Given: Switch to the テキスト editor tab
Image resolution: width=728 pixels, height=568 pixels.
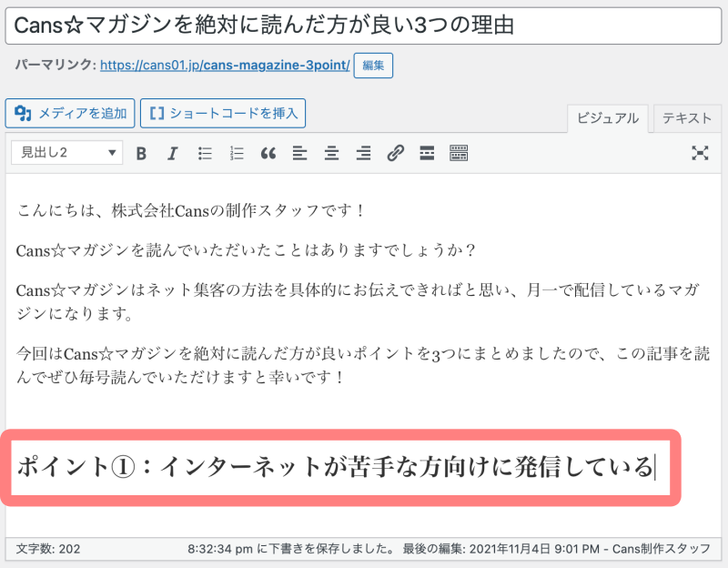Looking at the screenshot, I should 687,117.
